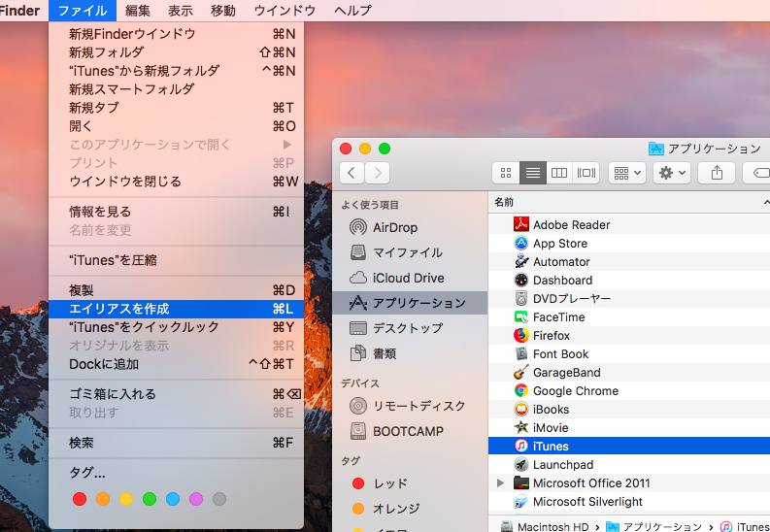
Task: Click the Adobe Reader app icon
Action: 521,224
